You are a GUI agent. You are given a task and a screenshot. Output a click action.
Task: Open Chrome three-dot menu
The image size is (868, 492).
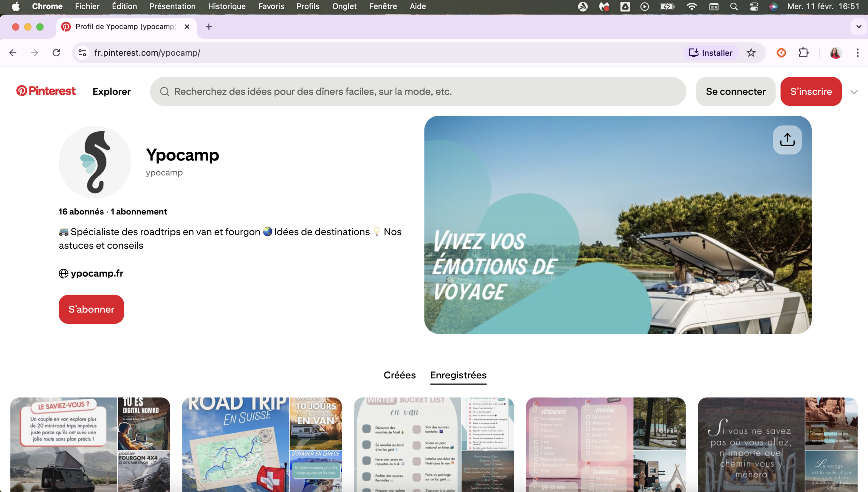pos(857,53)
